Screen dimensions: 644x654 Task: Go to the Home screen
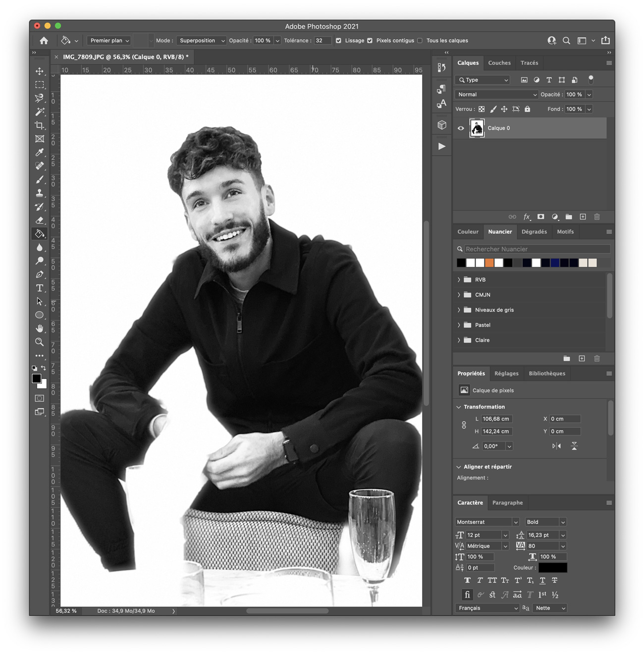point(44,41)
